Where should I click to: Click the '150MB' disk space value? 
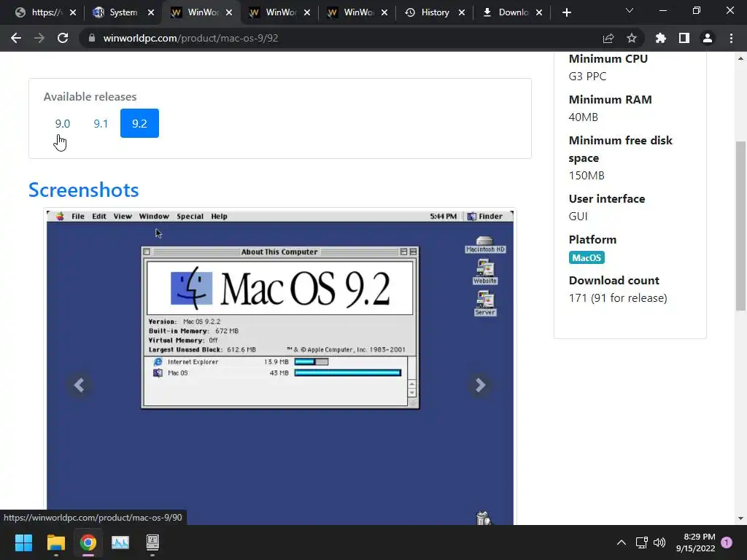[x=587, y=176]
